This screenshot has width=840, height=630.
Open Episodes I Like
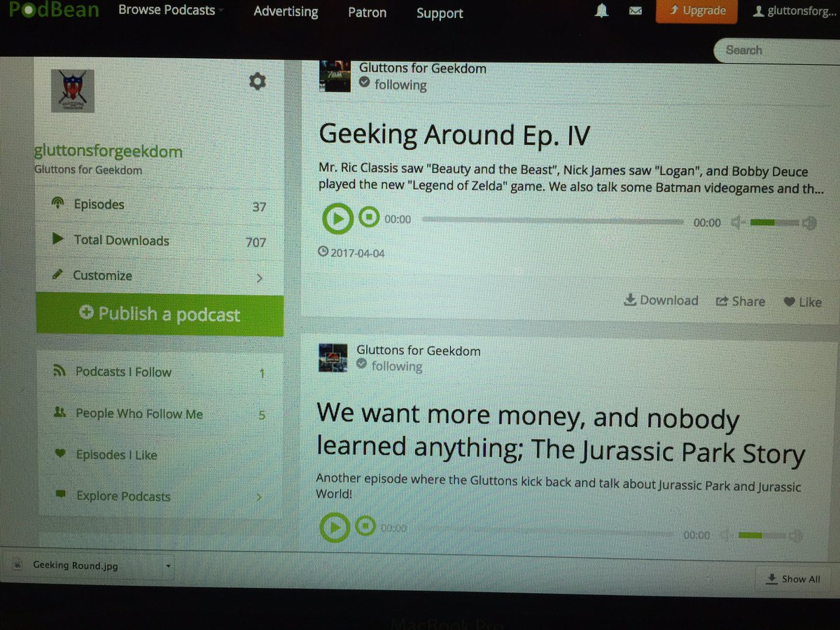(160, 455)
